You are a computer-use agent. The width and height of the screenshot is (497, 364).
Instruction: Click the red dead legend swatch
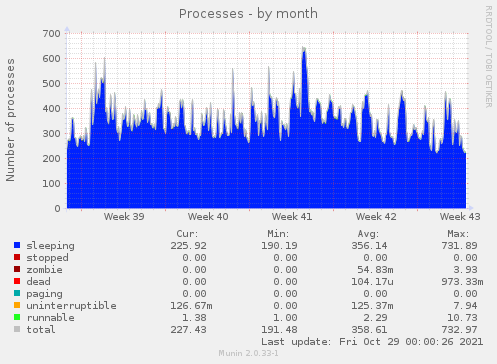point(17,281)
